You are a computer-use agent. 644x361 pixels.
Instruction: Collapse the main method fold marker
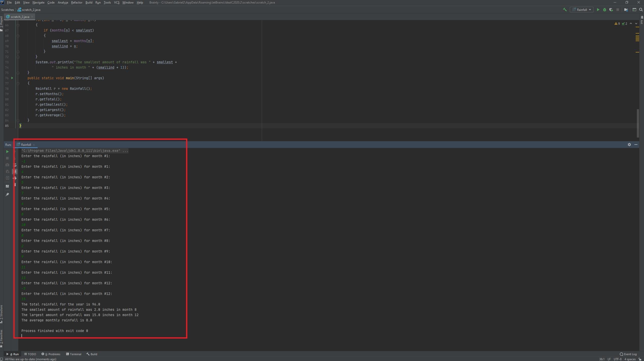pos(18,83)
